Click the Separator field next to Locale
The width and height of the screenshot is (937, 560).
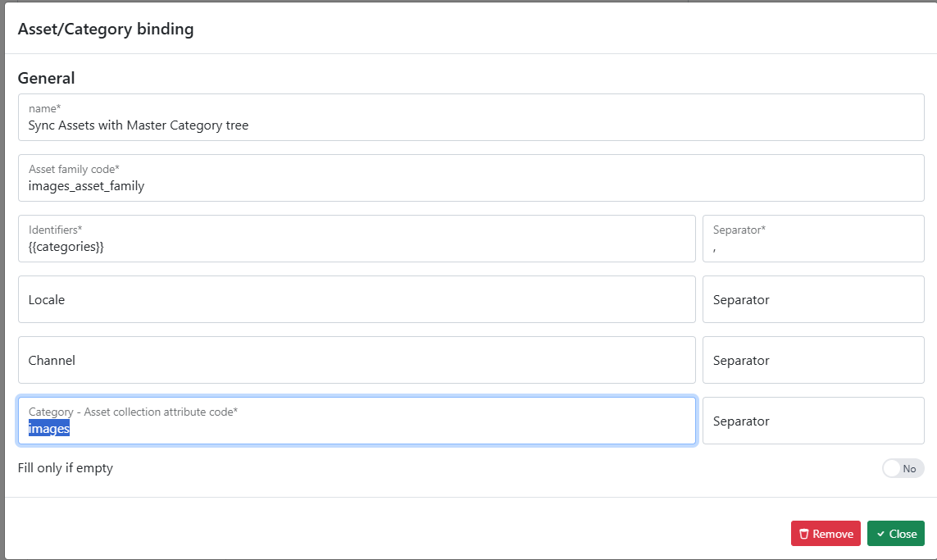tap(813, 299)
